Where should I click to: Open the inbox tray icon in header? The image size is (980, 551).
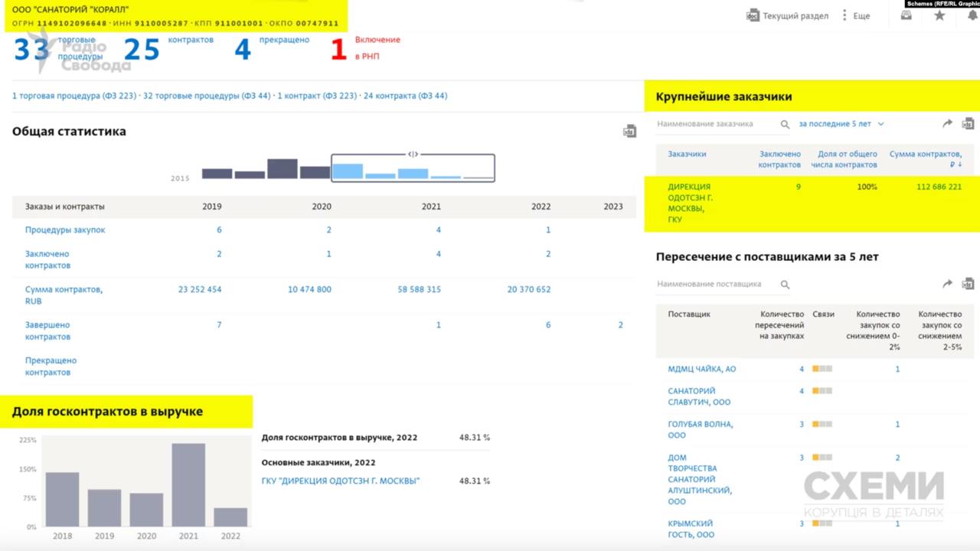point(906,15)
